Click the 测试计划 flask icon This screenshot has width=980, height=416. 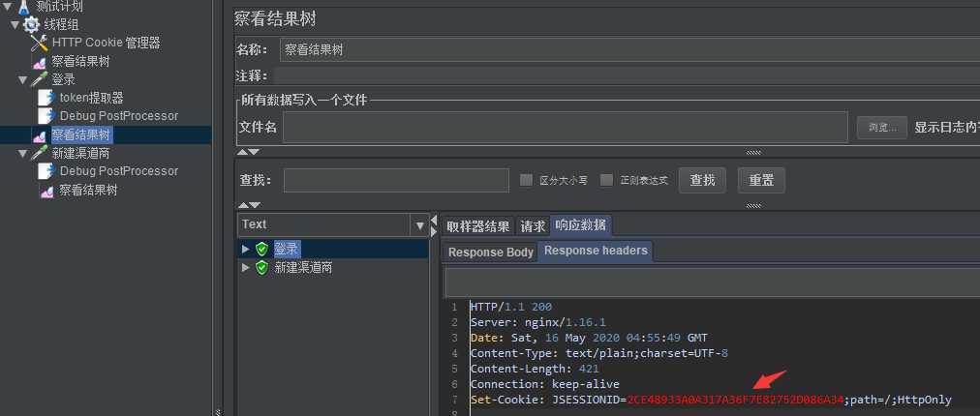point(24,8)
